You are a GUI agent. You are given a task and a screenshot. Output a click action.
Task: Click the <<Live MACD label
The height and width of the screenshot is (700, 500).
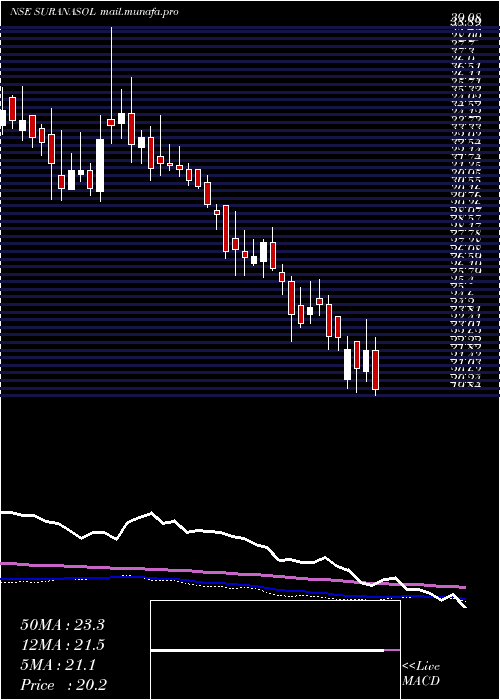coord(421,674)
